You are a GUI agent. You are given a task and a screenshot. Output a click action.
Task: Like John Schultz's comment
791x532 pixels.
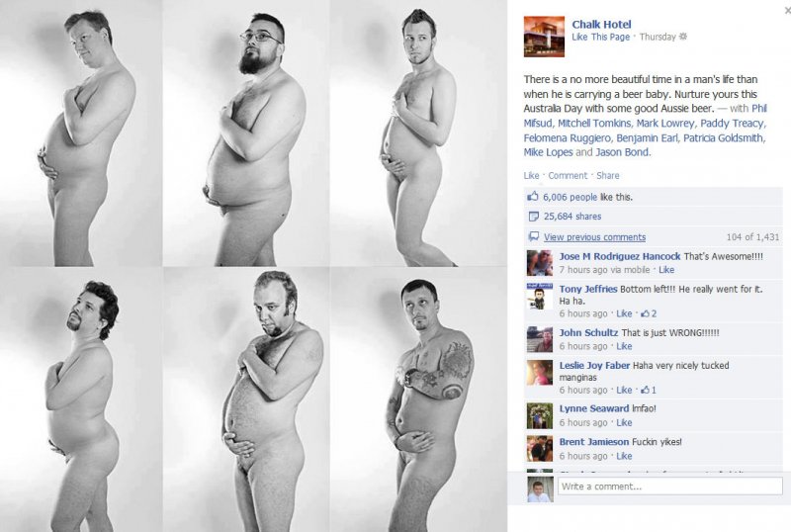click(x=624, y=346)
